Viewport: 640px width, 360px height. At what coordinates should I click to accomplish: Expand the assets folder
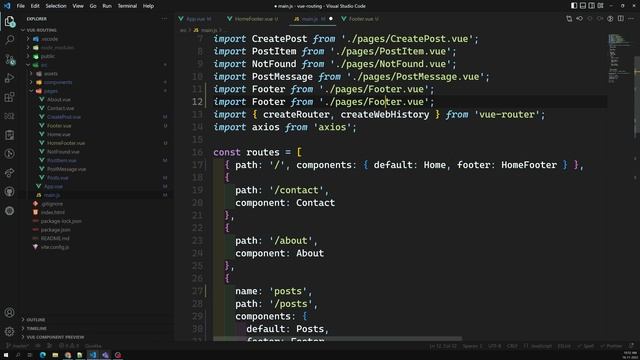pos(50,74)
